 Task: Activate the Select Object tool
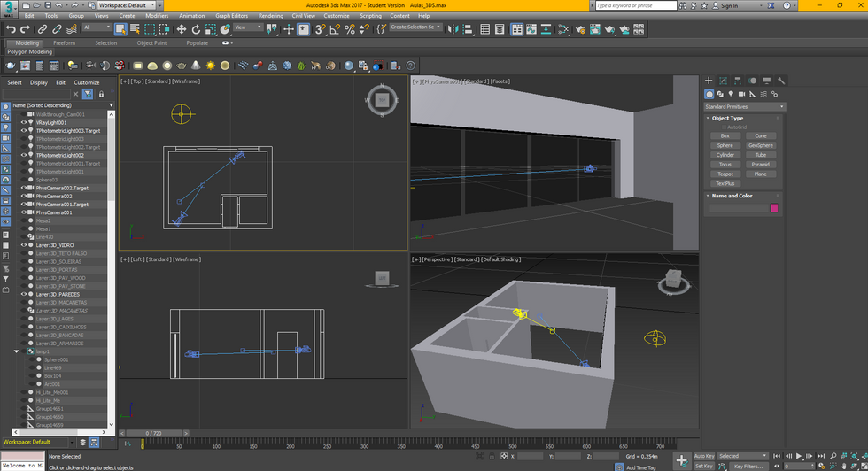tap(120, 29)
